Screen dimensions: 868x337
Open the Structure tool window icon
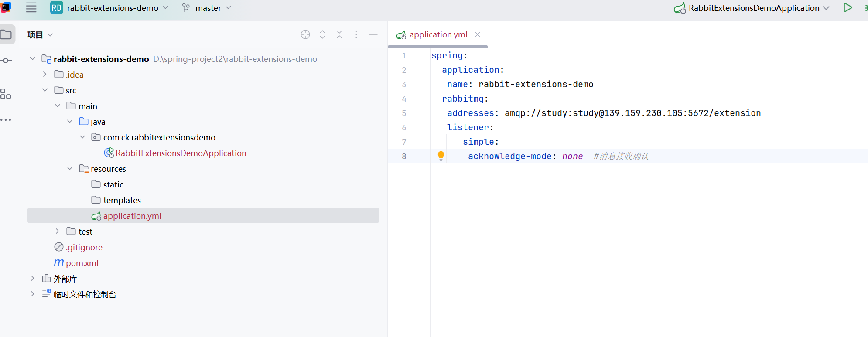pos(6,94)
